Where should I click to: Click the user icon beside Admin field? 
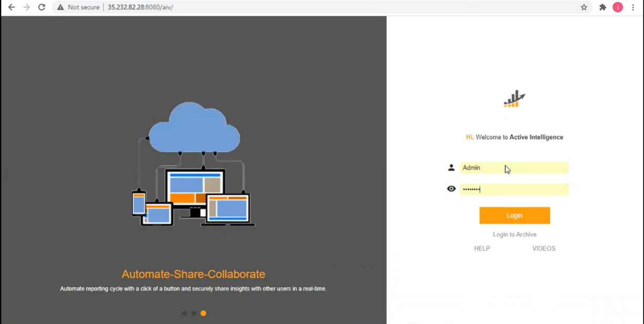click(451, 168)
